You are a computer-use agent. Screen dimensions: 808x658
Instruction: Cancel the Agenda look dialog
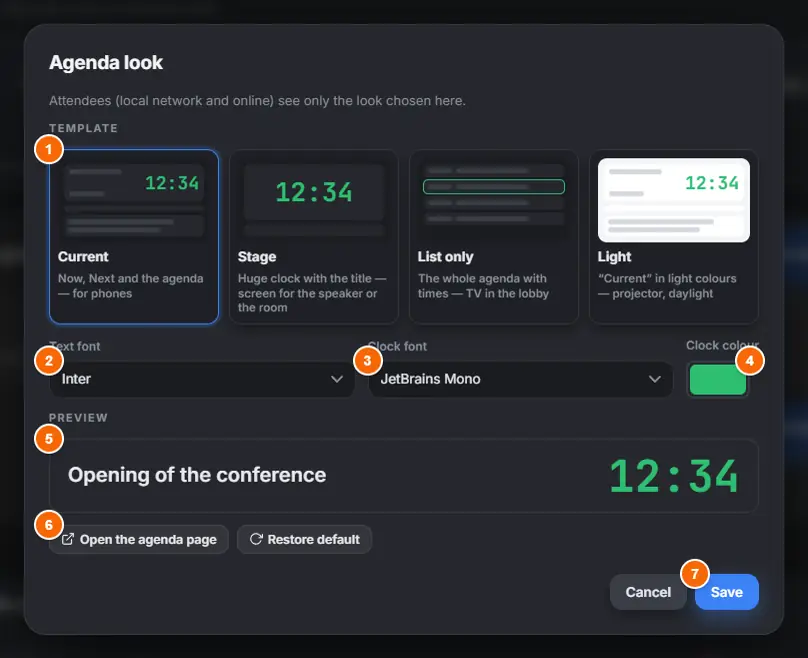648,592
